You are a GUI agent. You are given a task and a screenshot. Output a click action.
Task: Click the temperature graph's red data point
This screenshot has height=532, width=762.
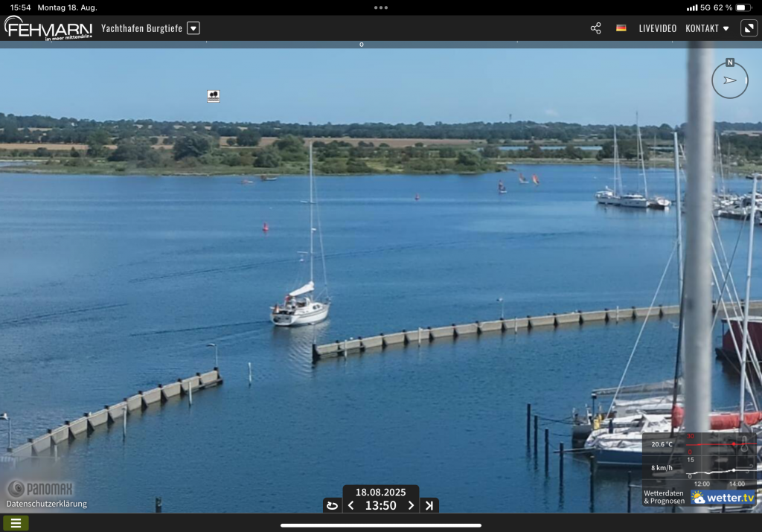pos(734,444)
